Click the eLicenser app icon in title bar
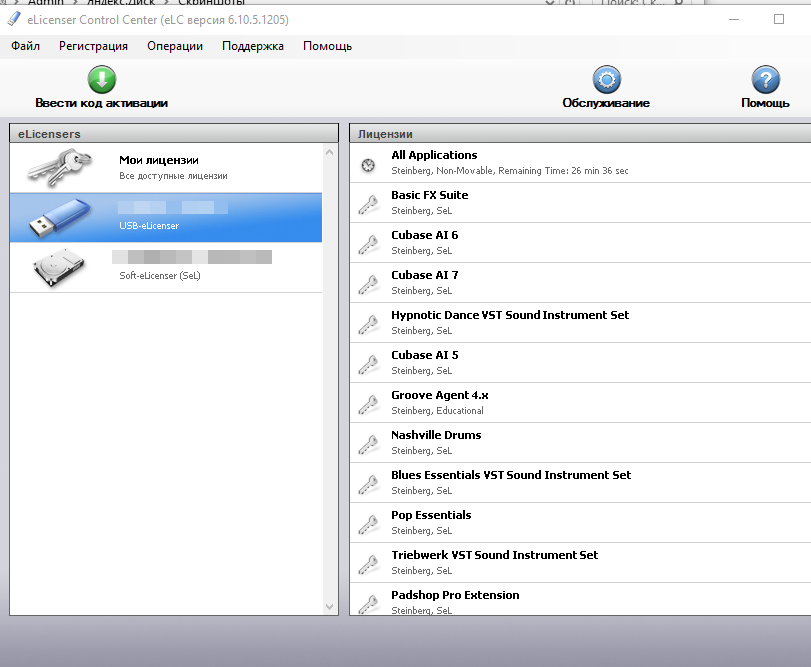The image size is (811, 667). (14, 19)
